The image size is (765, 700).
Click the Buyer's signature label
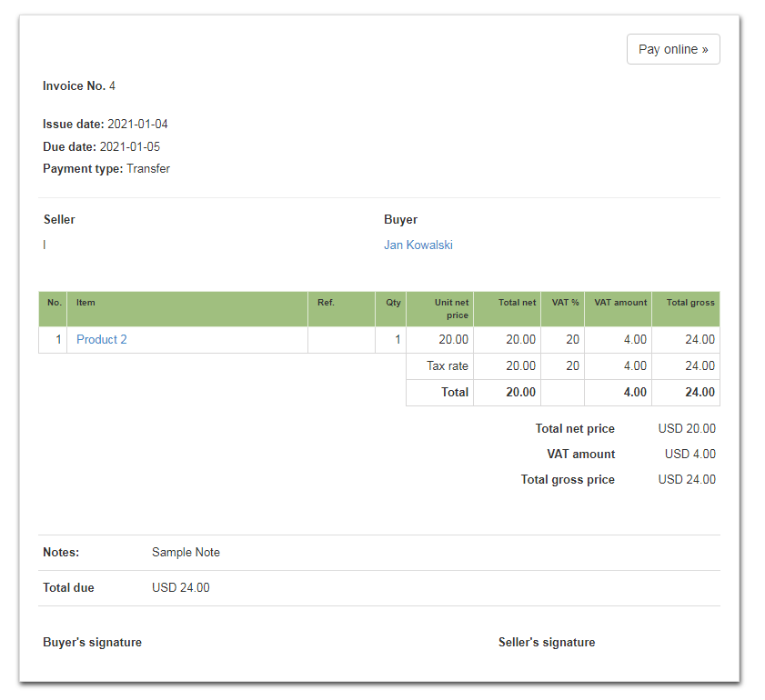point(92,642)
